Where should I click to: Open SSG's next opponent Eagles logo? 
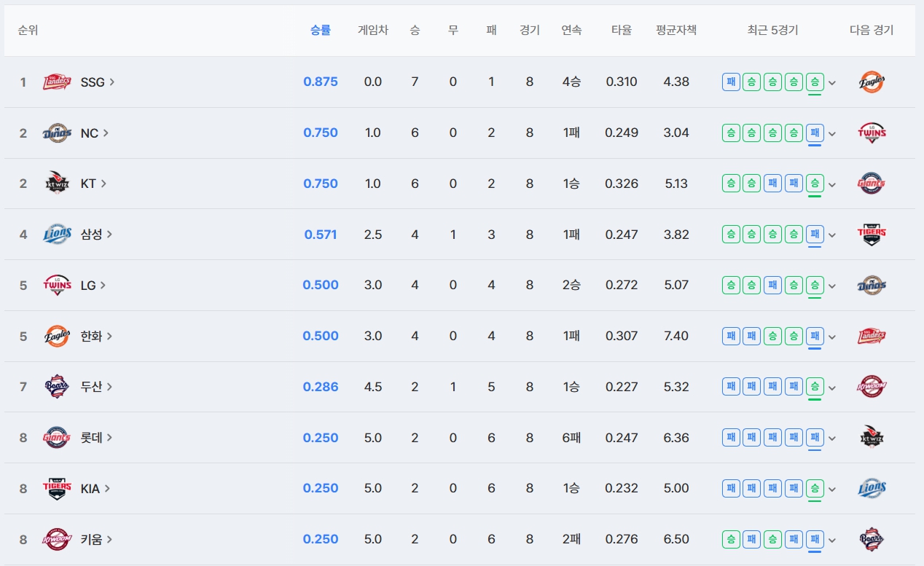pos(872,82)
